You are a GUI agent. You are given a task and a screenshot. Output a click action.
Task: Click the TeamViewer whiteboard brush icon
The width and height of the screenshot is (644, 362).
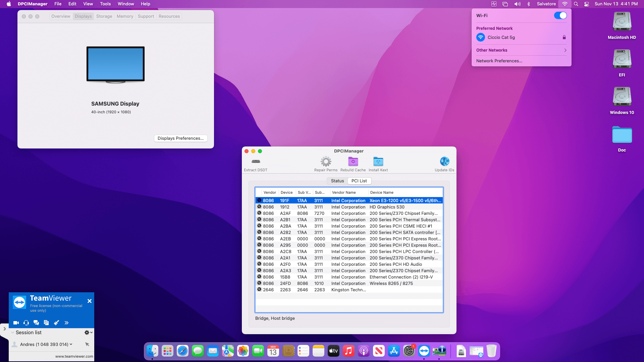[x=56, y=323]
